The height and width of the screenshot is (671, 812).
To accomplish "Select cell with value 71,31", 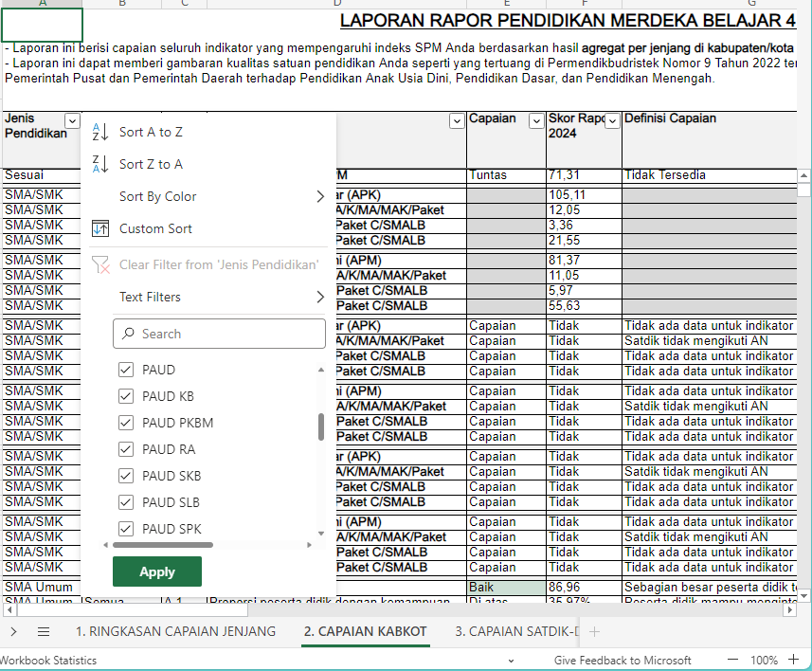I will tap(584, 175).
